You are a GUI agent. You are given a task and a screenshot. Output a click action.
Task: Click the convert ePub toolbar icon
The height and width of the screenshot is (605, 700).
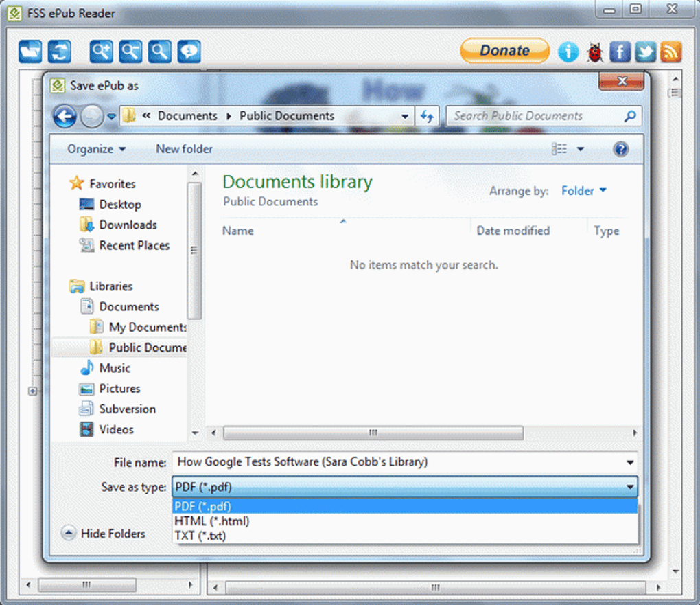60,52
